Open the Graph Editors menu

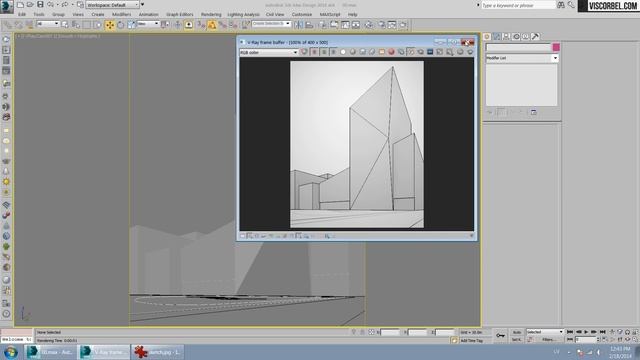click(x=180, y=14)
